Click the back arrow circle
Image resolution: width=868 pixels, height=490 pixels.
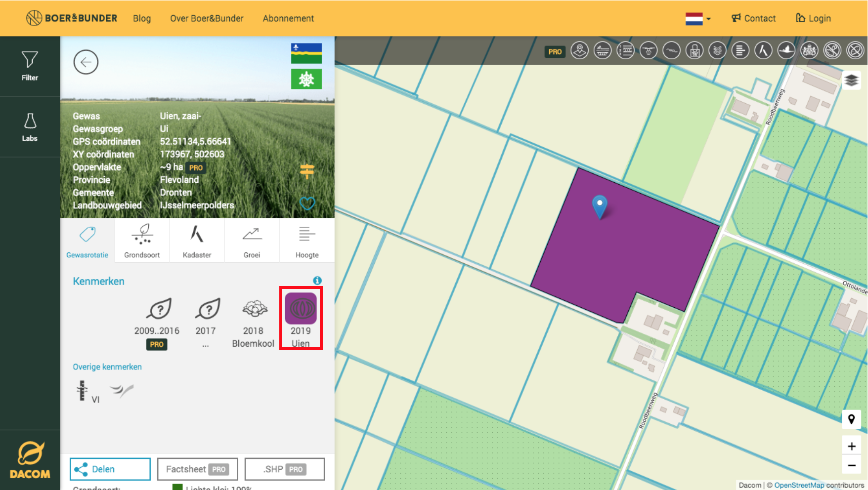pyautogui.click(x=86, y=62)
